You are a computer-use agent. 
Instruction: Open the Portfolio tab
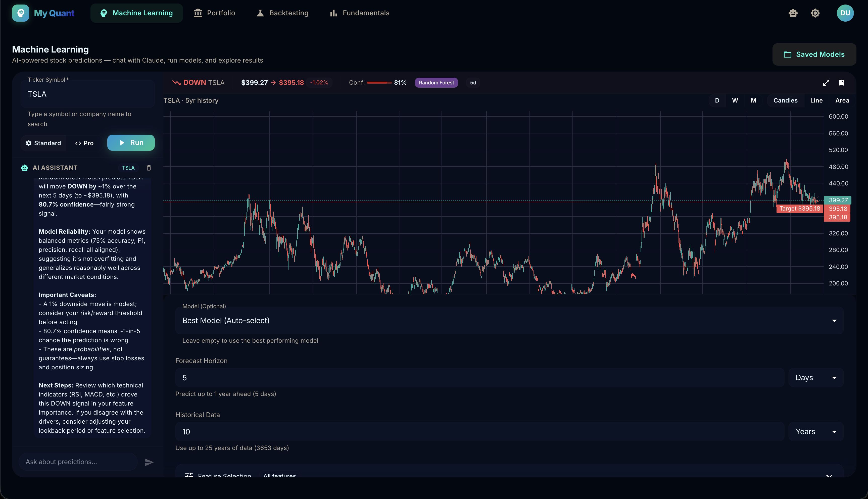coord(214,13)
